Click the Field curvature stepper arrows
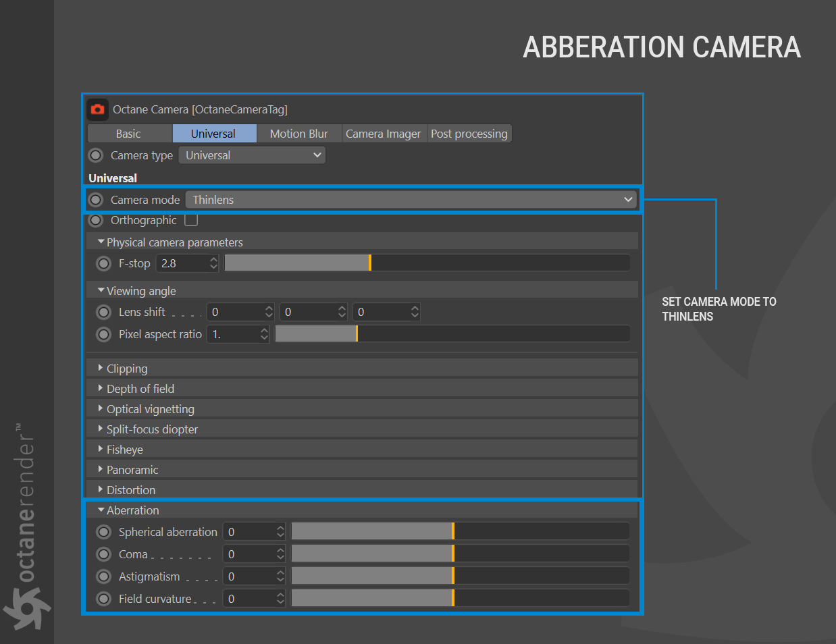Viewport: 836px width, 644px height. [x=280, y=599]
